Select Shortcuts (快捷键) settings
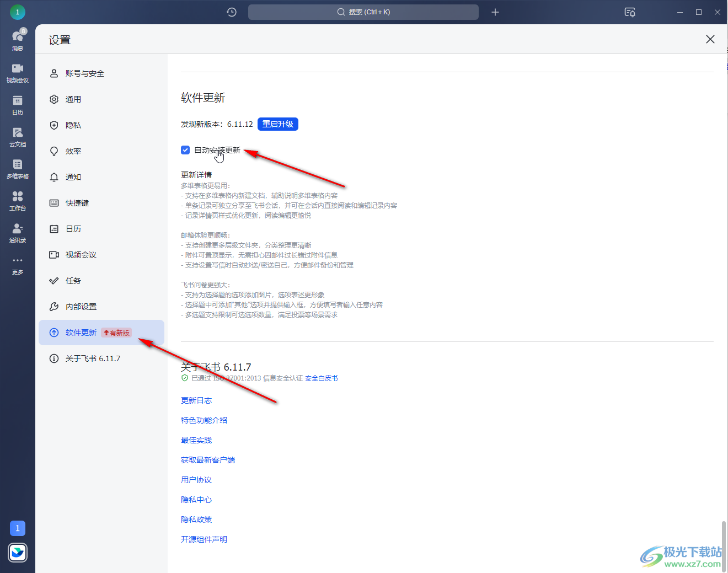Viewport: 728px width, 573px height. (x=101, y=203)
